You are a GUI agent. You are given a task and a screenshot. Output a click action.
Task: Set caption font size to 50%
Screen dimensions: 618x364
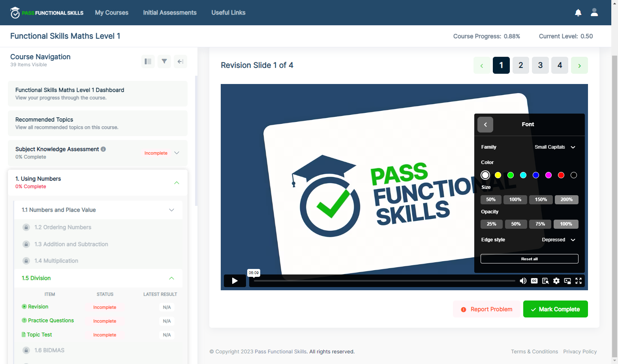coord(491,200)
